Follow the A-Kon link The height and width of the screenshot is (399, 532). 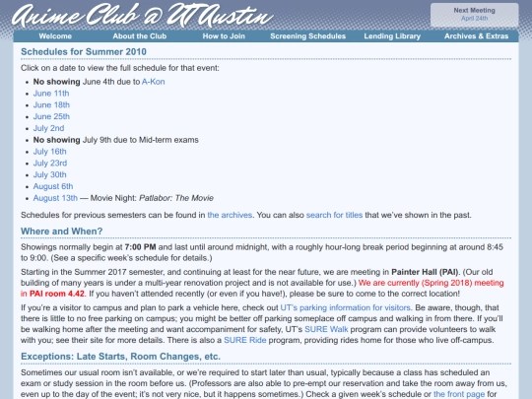tap(154, 82)
